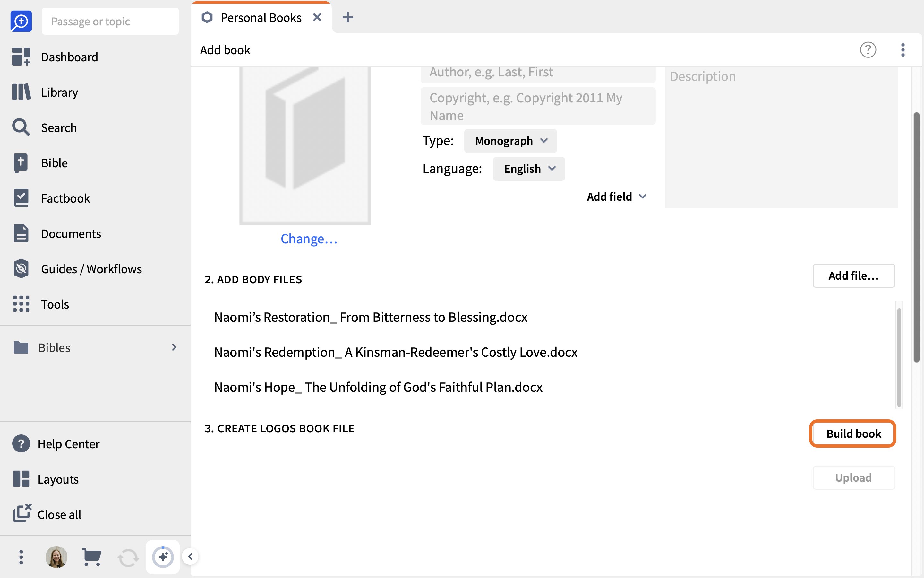Click the Tools menu label
924x578 pixels.
(x=55, y=304)
